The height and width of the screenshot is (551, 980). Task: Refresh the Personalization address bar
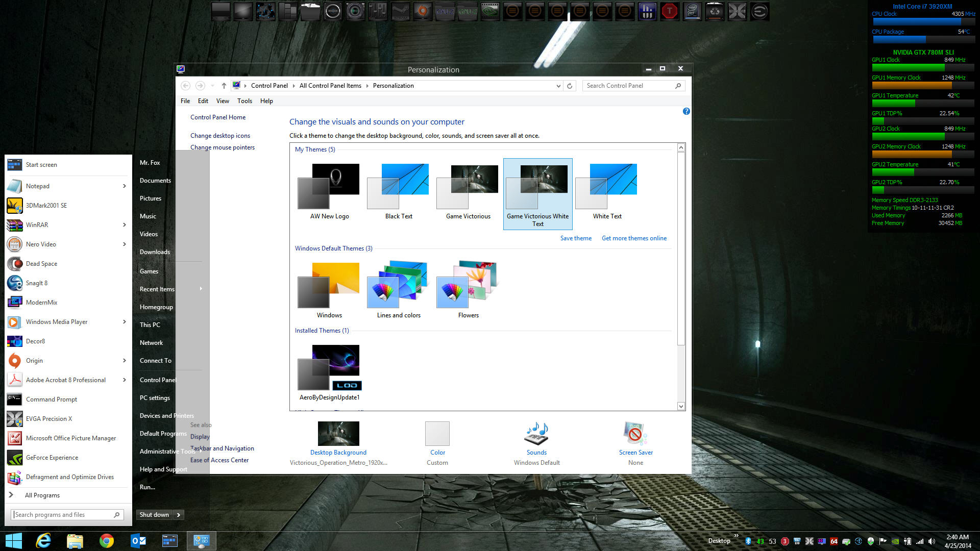[570, 86]
